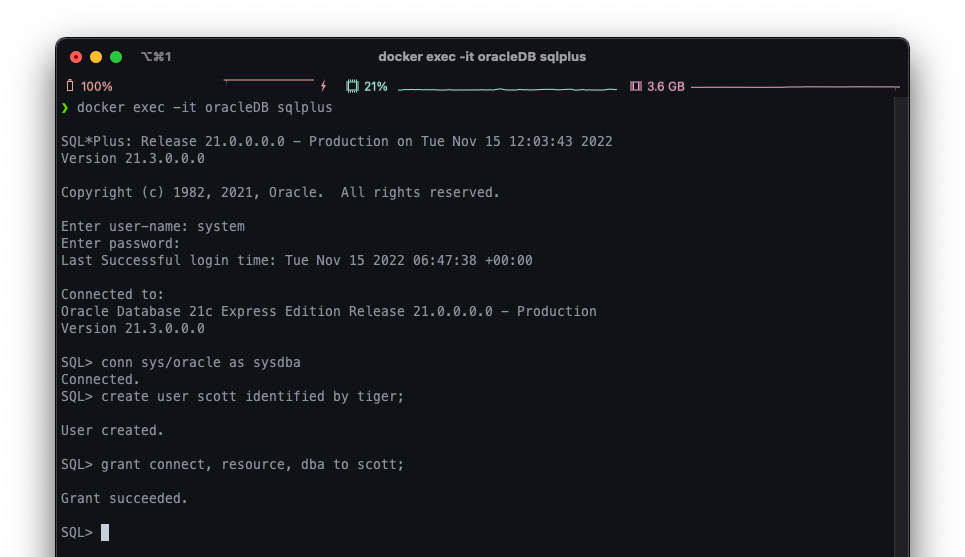Screen dimensions: 965x557
Task: Click the battery icon in status bar
Action: [x=70, y=86]
